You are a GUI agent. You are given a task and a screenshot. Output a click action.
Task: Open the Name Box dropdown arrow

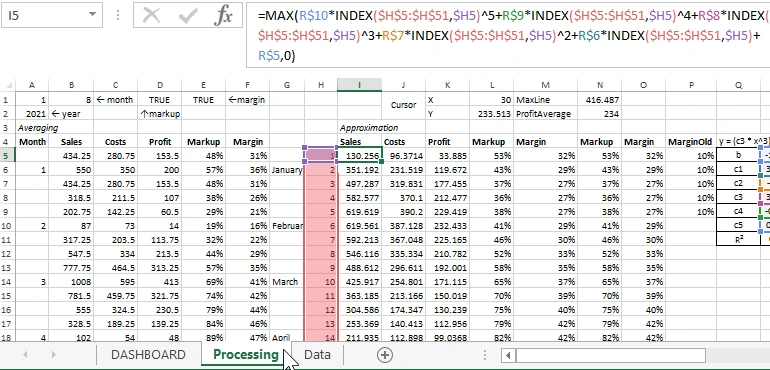[92, 15]
